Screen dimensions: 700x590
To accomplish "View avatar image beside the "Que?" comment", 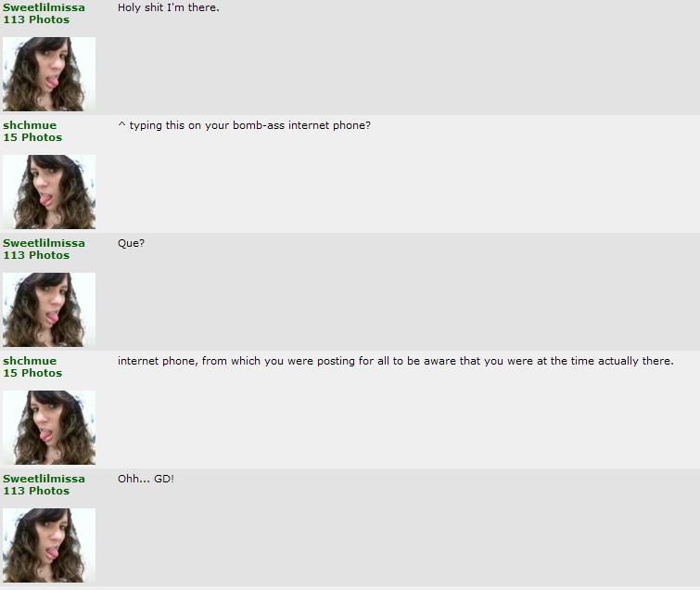I will 49,310.
